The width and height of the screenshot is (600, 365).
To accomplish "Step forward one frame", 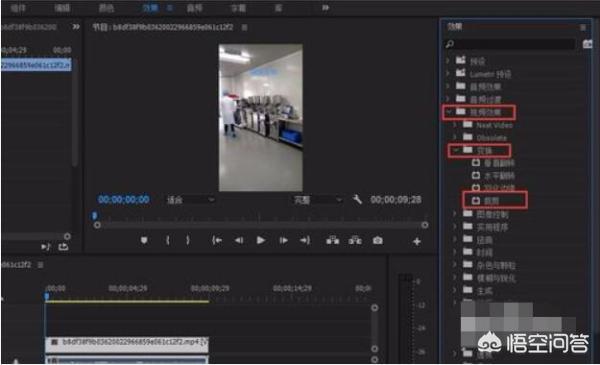I will click(x=284, y=240).
